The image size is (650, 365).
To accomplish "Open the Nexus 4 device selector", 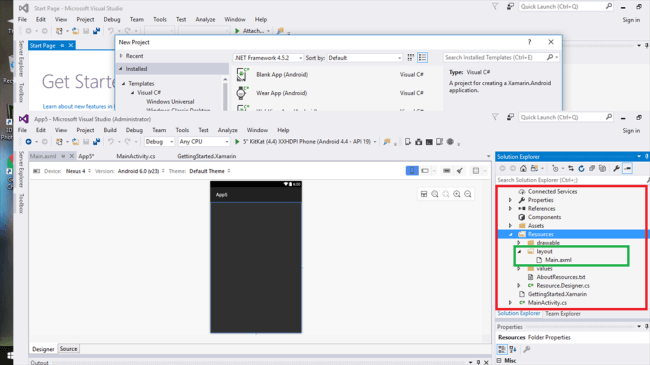I will tap(78, 171).
